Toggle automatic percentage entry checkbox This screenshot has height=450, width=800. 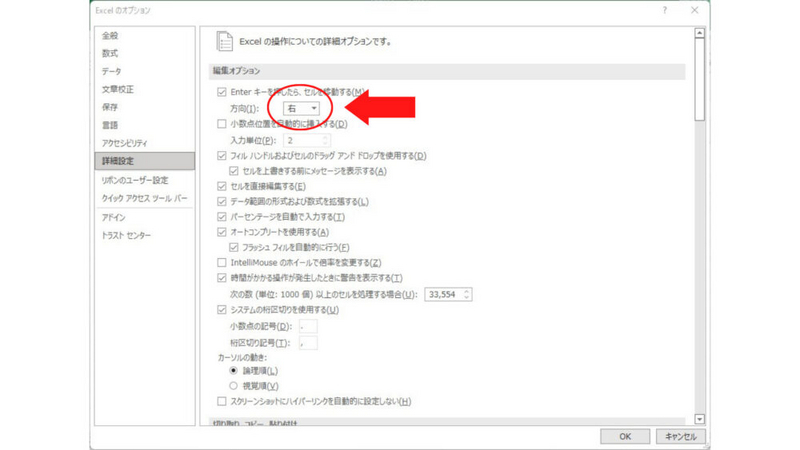(x=221, y=217)
